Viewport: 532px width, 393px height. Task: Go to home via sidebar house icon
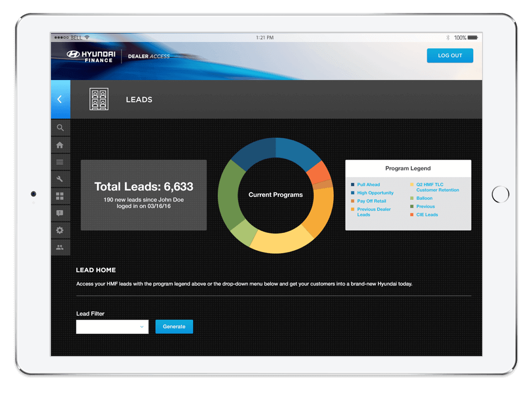click(60, 145)
